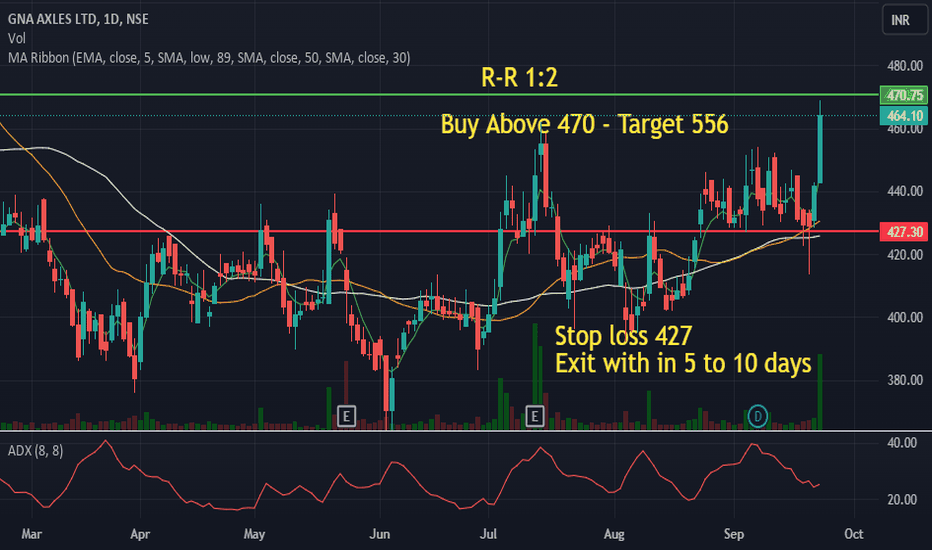
Task: Select the Exit with in 5 to 10 days text
Action: (683, 363)
